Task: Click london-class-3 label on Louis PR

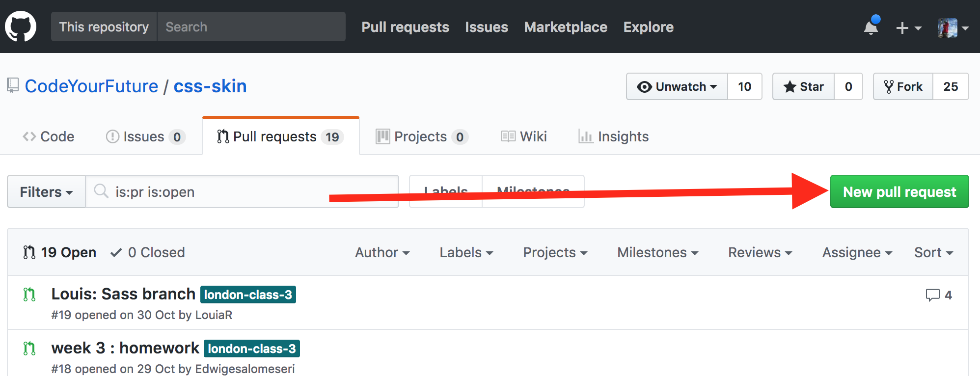Action: pos(248,295)
